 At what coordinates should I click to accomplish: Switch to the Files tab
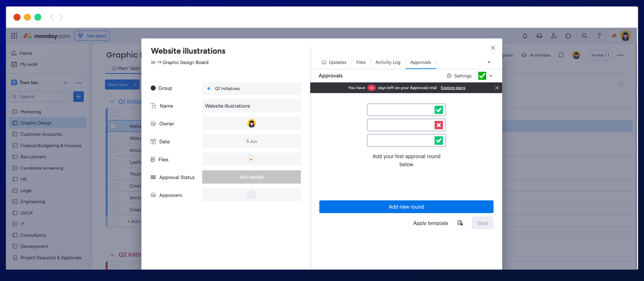pos(361,62)
